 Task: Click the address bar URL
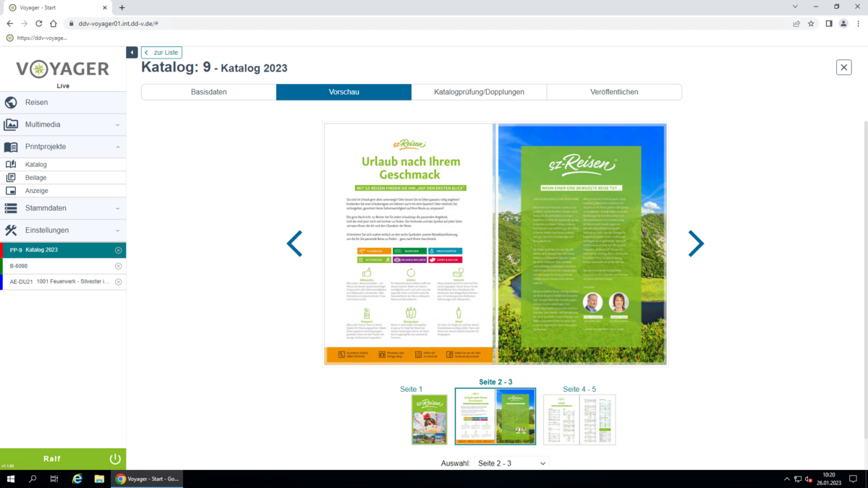(x=119, y=23)
